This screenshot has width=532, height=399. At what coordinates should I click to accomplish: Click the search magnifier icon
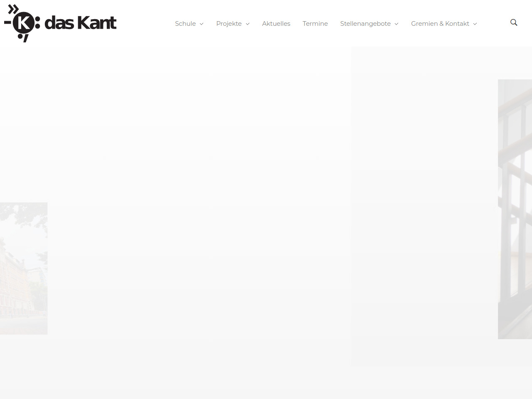(x=514, y=22)
